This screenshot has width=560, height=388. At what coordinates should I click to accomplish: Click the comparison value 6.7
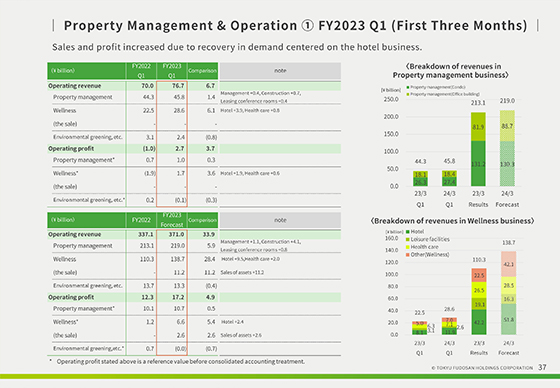pyautogui.click(x=210, y=86)
